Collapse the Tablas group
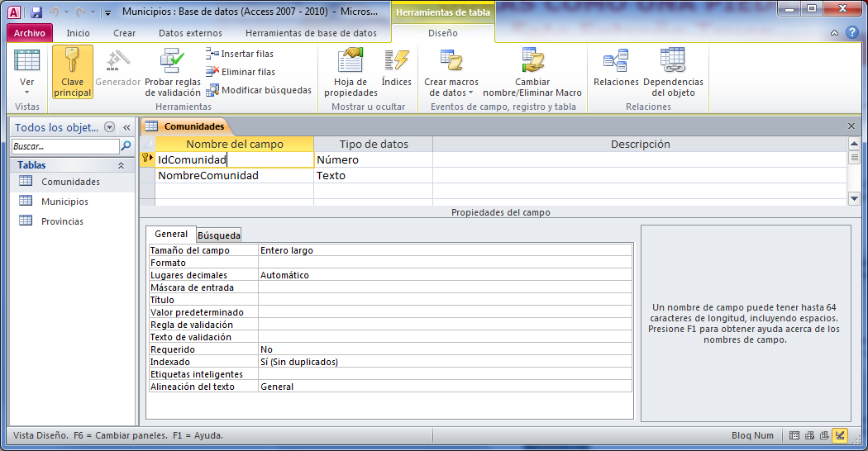The height and width of the screenshot is (451, 868). pos(121,165)
